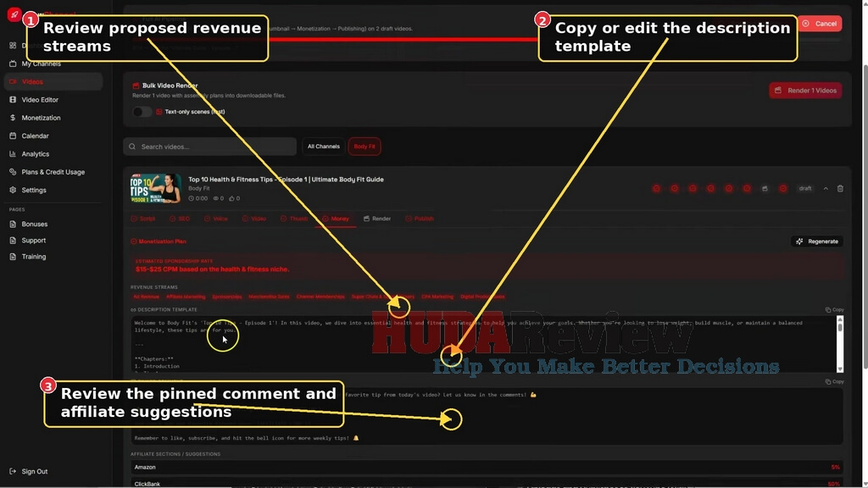Viewport: 868px width, 488px height.
Task: Select the Money tab
Action: click(x=336, y=219)
